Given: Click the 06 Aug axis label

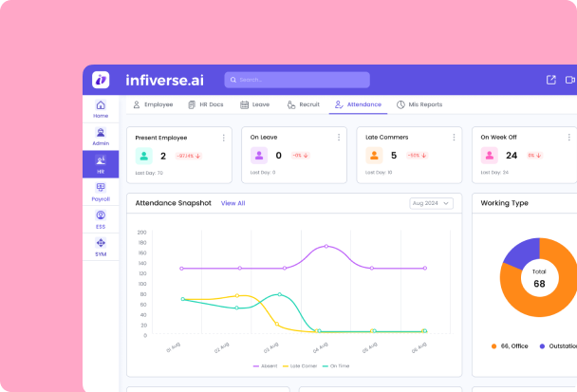Looking at the screenshot, I should (x=419, y=347).
